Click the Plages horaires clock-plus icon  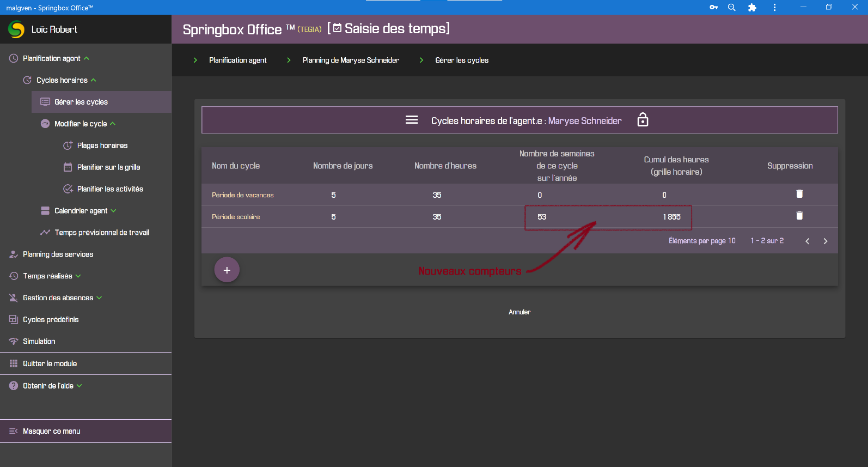(x=68, y=145)
